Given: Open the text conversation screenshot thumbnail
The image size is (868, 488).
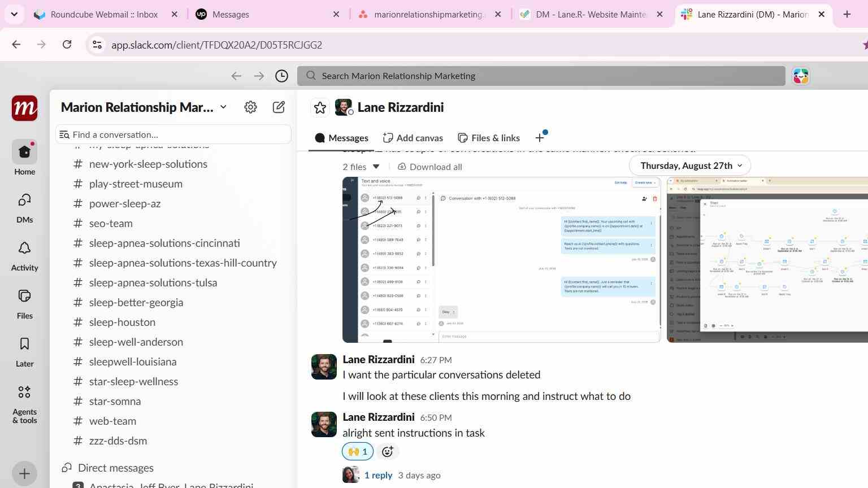Looking at the screenshot, I should coord(501,260).
